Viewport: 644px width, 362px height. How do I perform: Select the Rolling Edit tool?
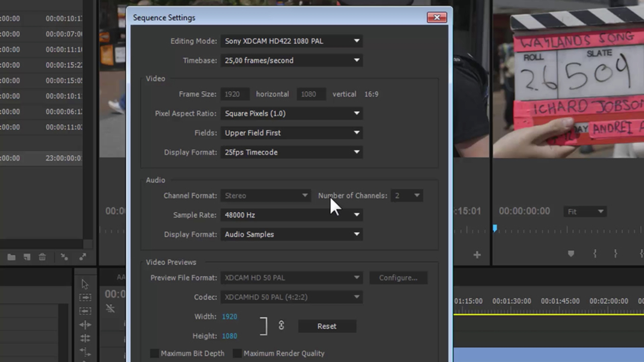pyautogui.click(x=85, y=338)
